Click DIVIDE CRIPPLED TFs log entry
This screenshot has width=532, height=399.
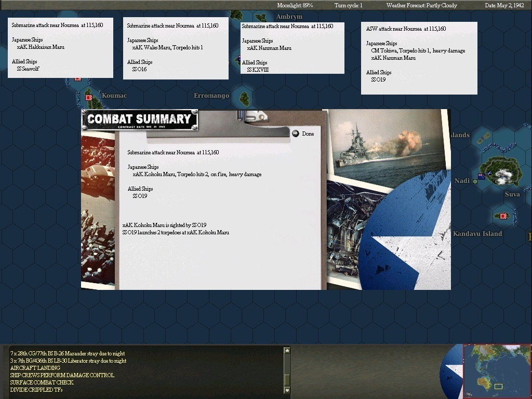pos(36,390)
